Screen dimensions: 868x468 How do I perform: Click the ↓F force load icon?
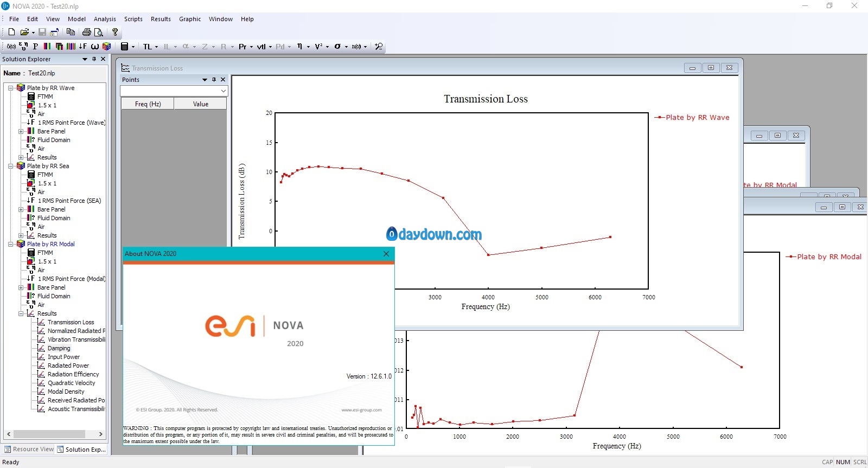coord(83,47)
